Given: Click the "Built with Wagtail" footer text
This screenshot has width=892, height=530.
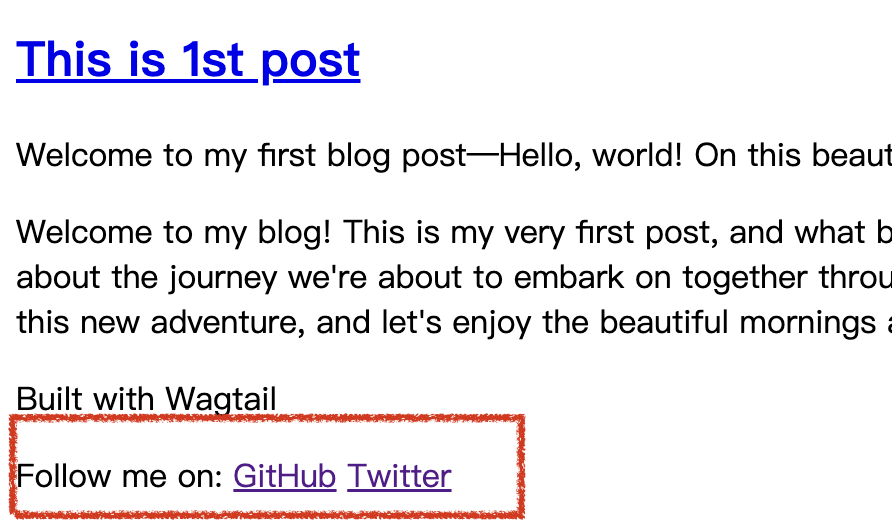Looking at the screenshot, I should [146, 399].
